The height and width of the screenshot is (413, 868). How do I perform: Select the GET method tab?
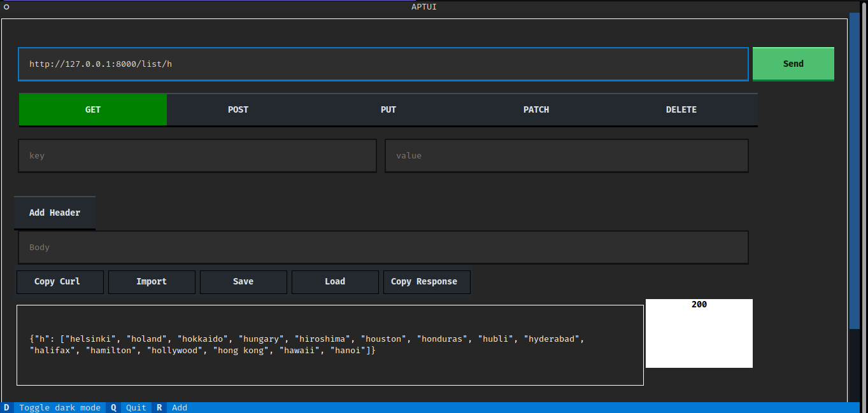pyautogui.click(x=93, y=109)
